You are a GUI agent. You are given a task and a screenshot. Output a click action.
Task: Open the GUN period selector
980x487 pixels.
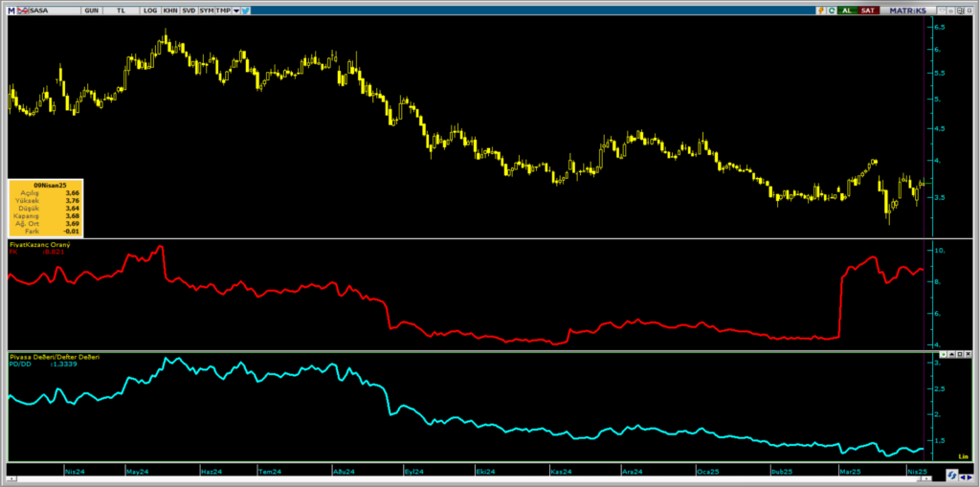[91, 10]
